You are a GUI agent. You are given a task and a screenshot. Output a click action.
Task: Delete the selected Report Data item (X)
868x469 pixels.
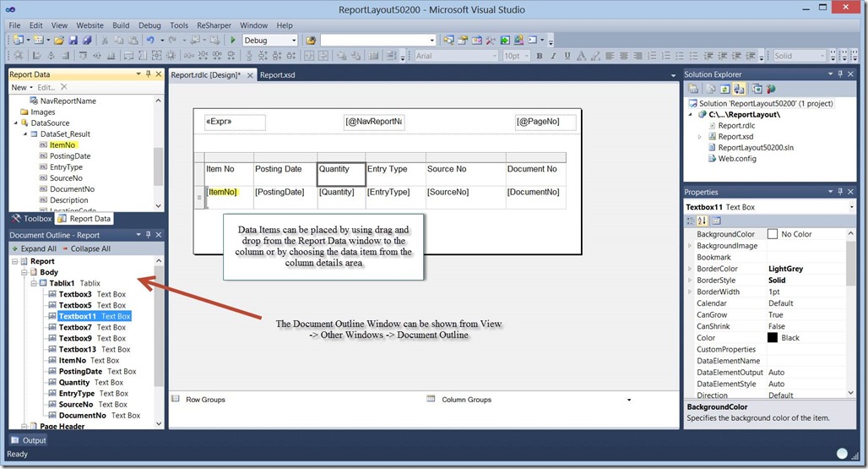[63, 87]
